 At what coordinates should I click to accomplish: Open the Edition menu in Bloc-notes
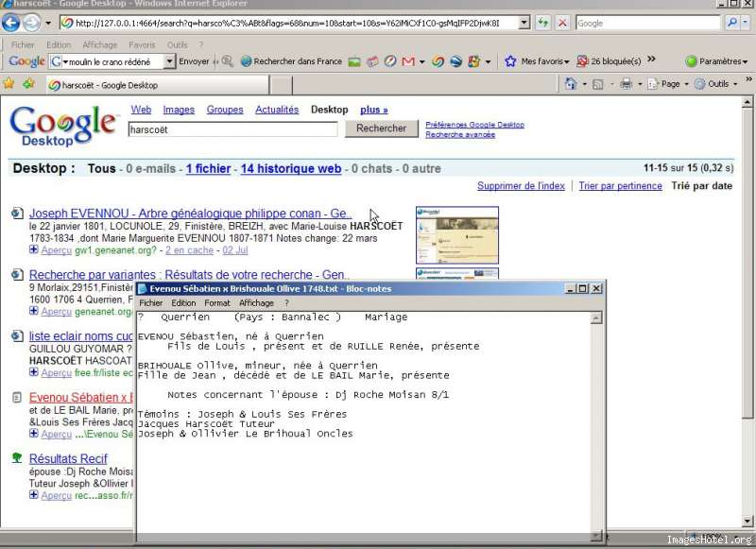coord(183,302)
